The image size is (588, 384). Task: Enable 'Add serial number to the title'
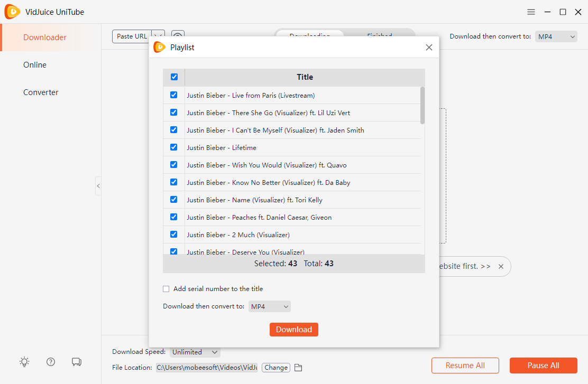pyautogui.click(x=166, y=289)
